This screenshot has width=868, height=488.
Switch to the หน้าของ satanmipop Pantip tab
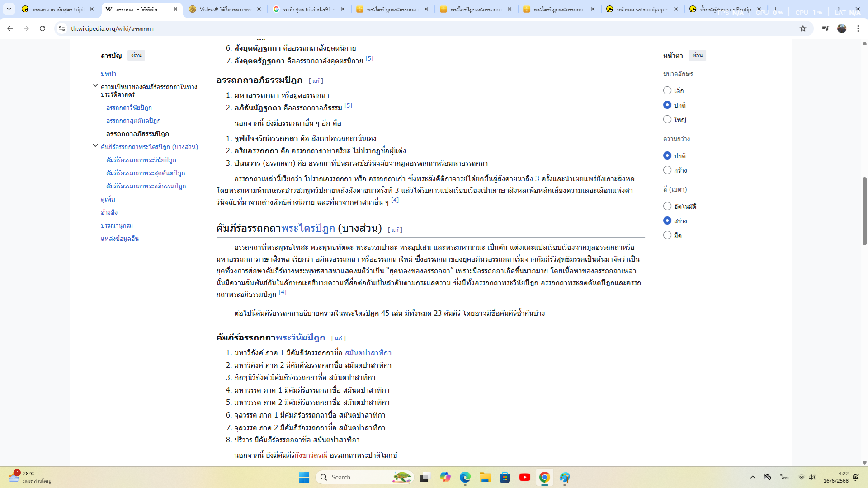pos(642,9)
